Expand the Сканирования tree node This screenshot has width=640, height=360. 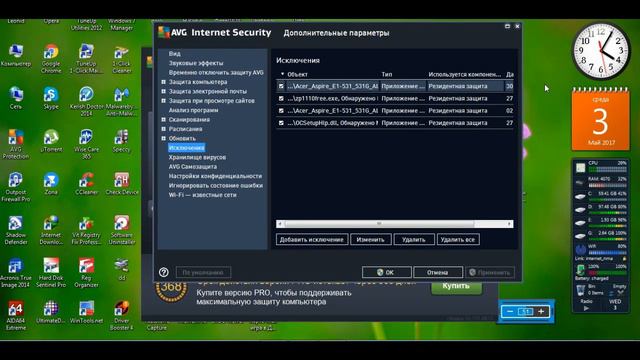click(x=163, y=120)
